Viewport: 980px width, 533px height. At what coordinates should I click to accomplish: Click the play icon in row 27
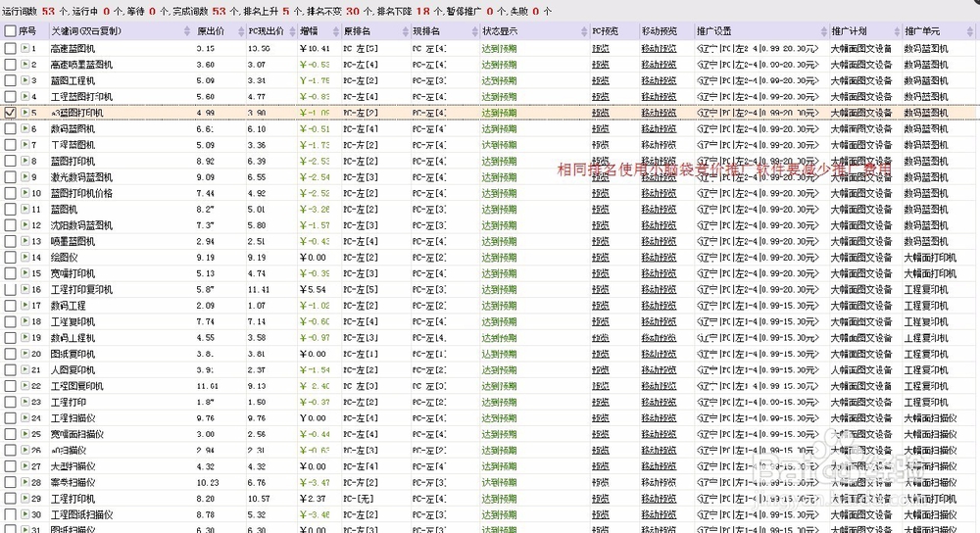tap(25, 466)
